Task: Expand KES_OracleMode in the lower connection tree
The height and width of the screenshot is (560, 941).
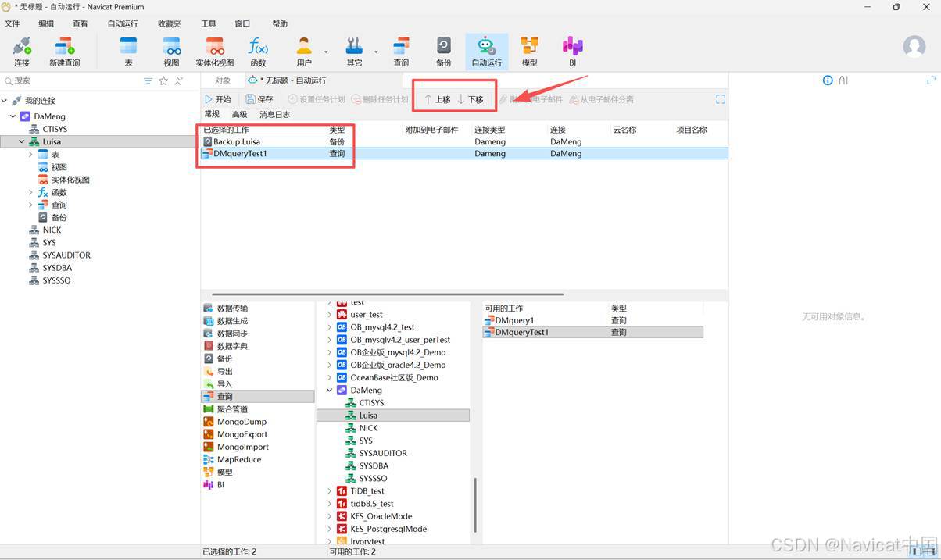Action: (x=329, y=516)
